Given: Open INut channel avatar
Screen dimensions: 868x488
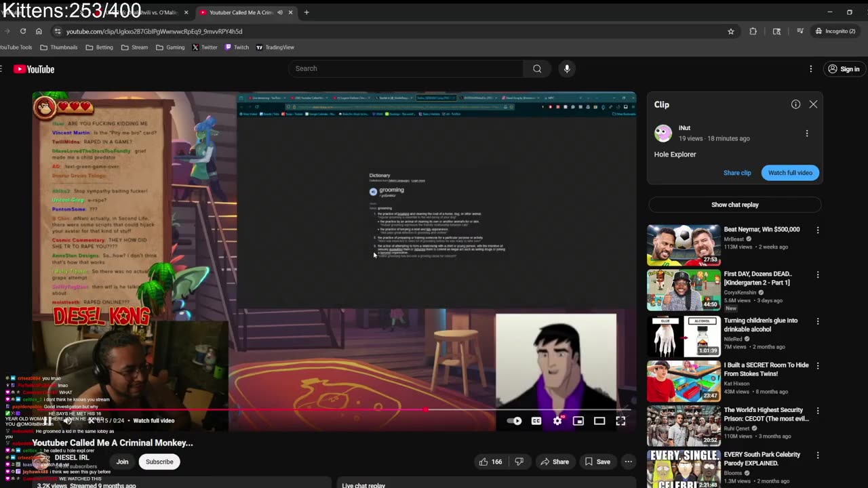Looking at the screenshot, I should [663, 133].
